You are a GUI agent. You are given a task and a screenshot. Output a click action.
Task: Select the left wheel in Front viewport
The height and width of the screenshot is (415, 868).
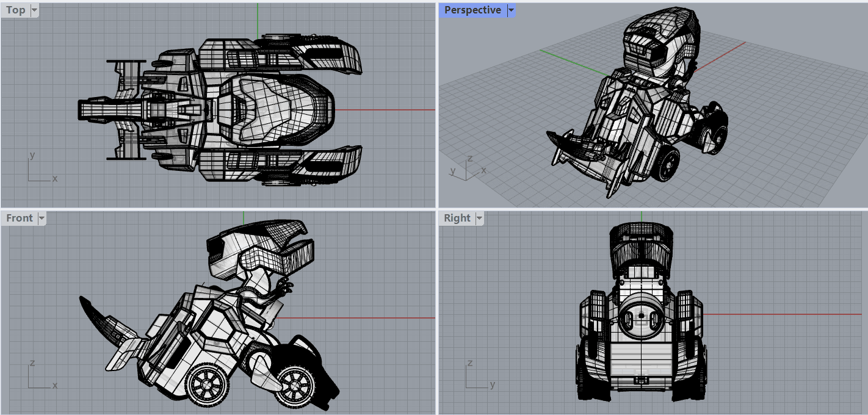[x=208, y=384]
